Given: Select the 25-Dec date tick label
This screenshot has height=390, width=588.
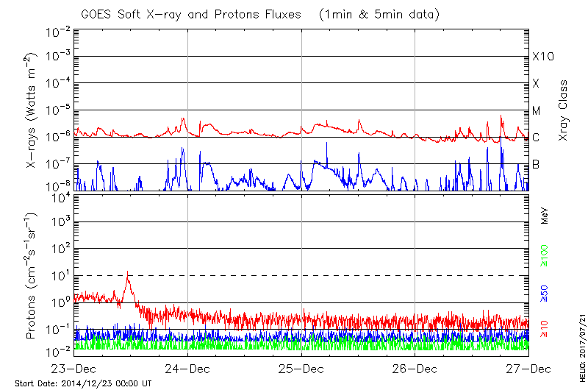Looking at the screenshot, I should click(301, 368).
